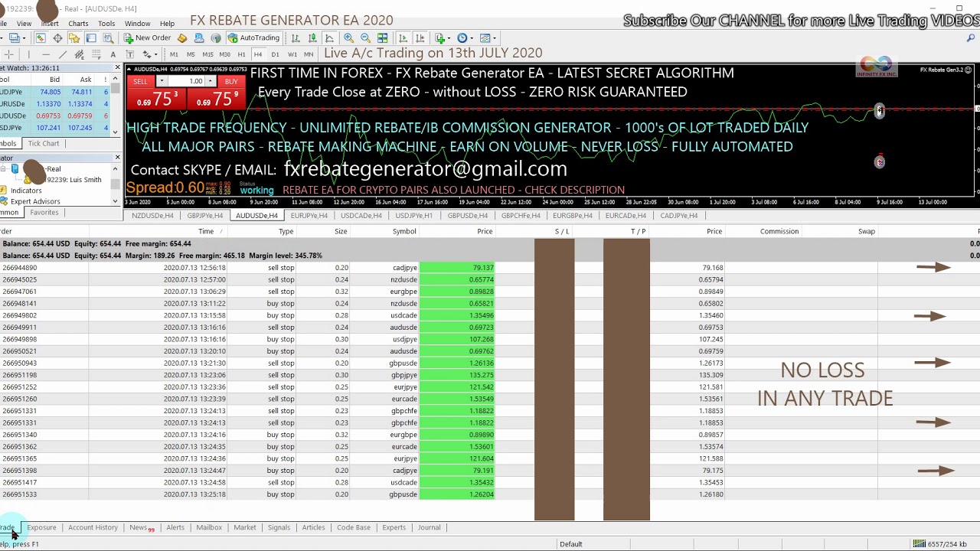Open the Charts menu
980x551 pixels.
78,24
